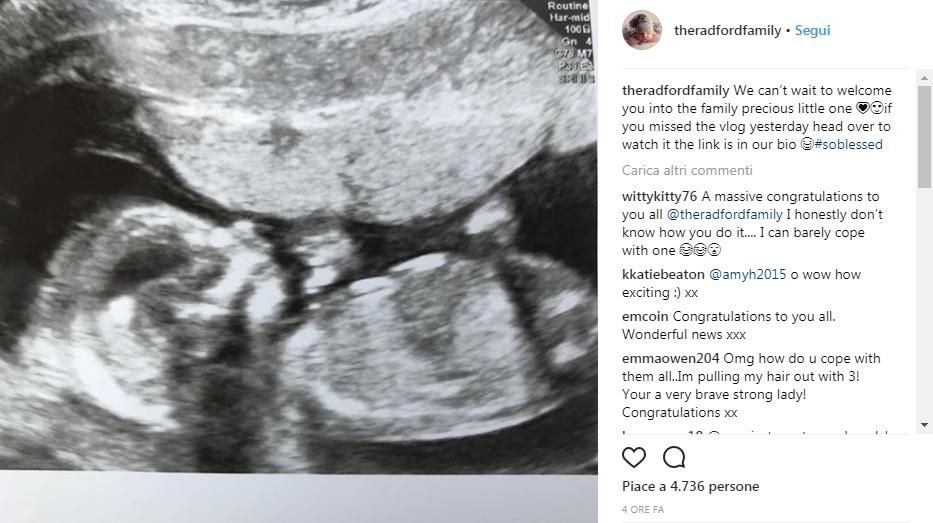Open the emmaowen204 commenter profile
The width and height of the screenshot is (933, 523).
coord(671,358)
